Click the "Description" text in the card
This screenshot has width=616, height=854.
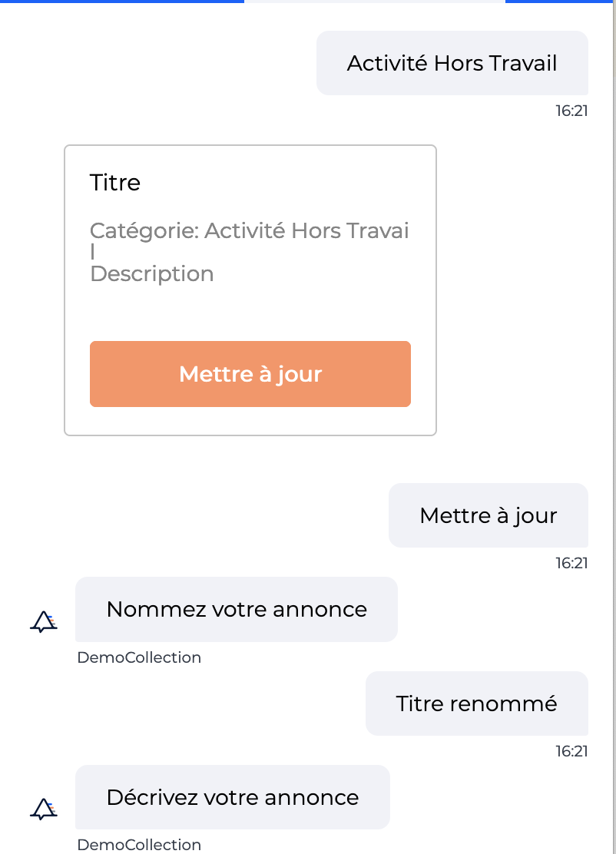152,274
